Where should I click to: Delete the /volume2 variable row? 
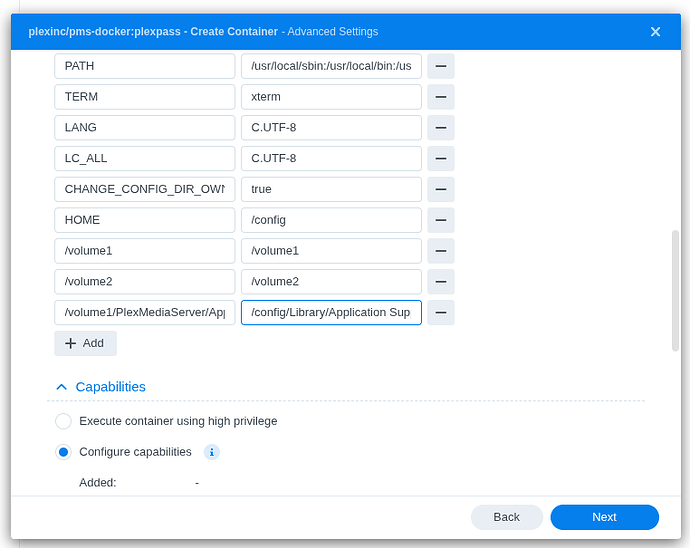pyautogui.click(x=441, y=281)
